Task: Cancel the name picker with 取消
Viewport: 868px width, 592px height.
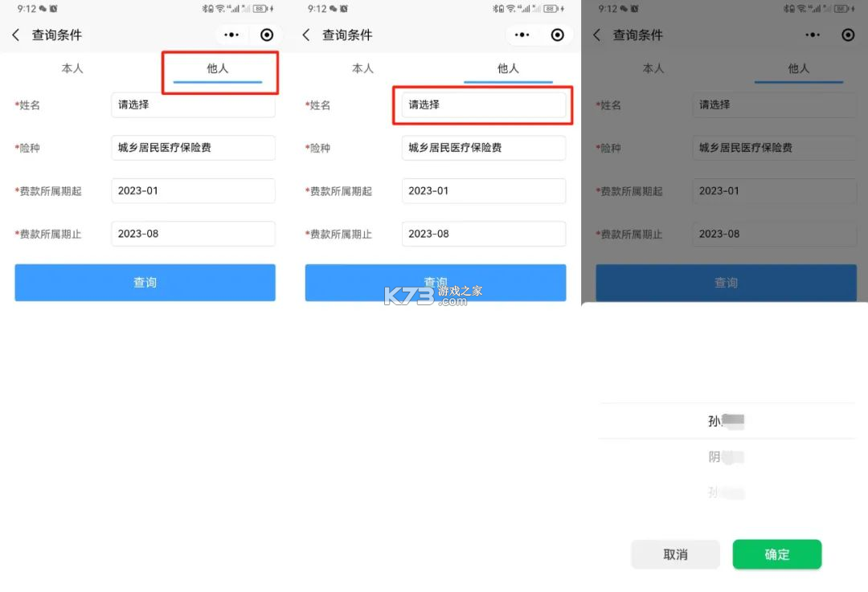Action: 675,554
